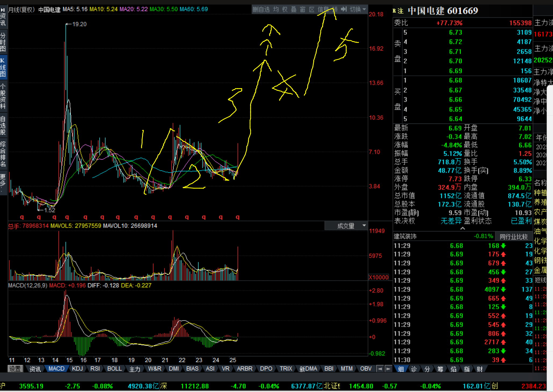Open 资讯 news in the left sidebar

pyautogui.click(x=3, y=17)
